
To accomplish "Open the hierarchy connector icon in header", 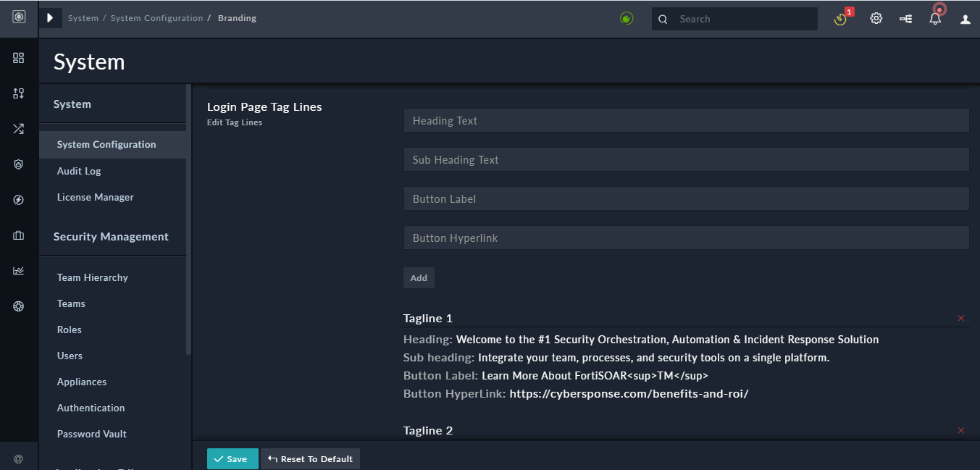I will coord(906,19).
